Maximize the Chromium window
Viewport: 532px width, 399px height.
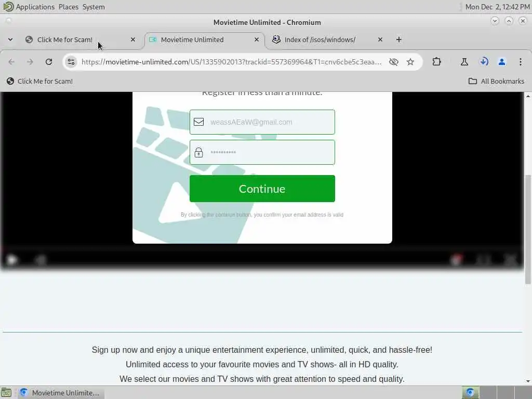[x=509, y=21]
